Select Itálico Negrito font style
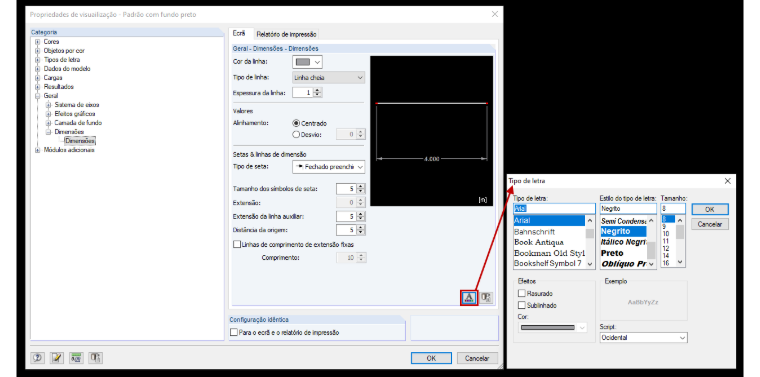The width and height of the screenshot is (760, 377). (x=623, y=242)
